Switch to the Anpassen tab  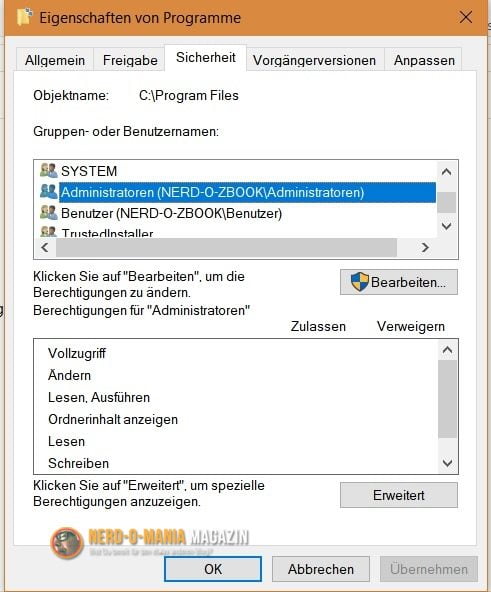424,60
